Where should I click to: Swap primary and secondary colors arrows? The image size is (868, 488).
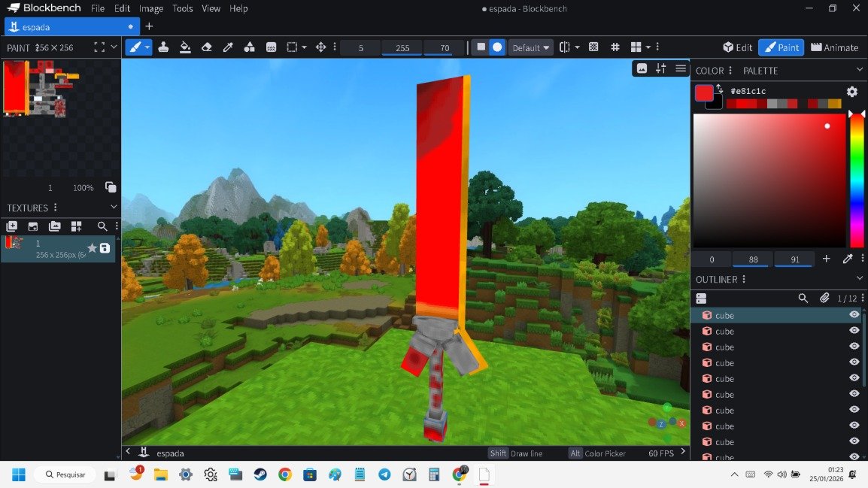click(x=719, y=88)
